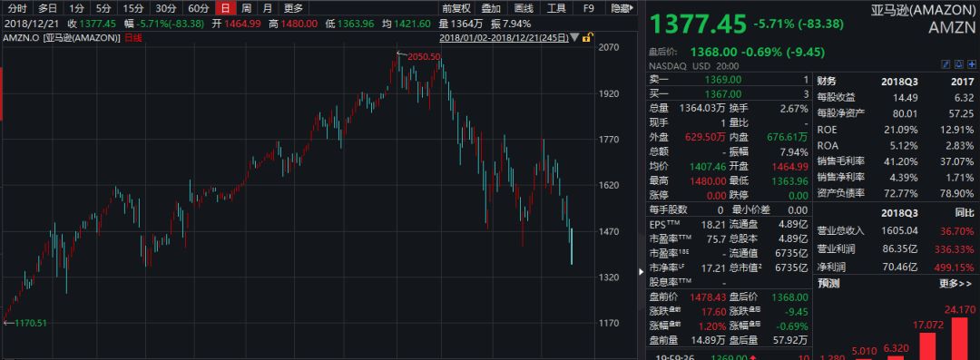
Task: Click the panel collapse arrow beside chart
Action: click(641, 271)
